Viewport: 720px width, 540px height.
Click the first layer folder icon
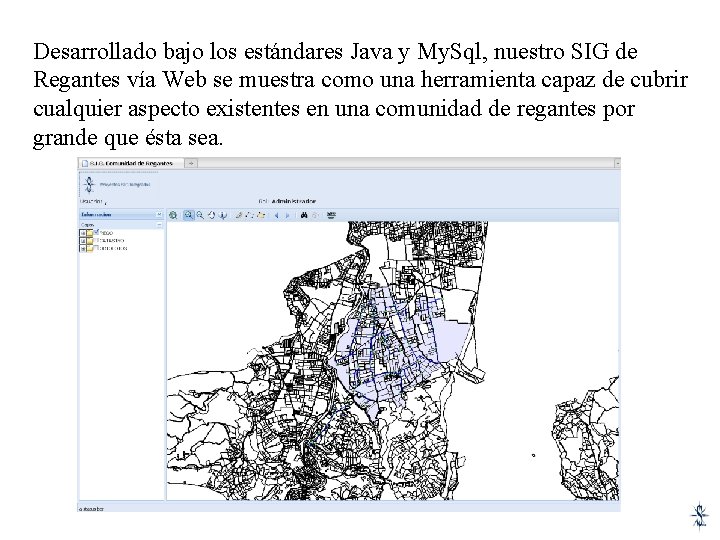point(90,233)
